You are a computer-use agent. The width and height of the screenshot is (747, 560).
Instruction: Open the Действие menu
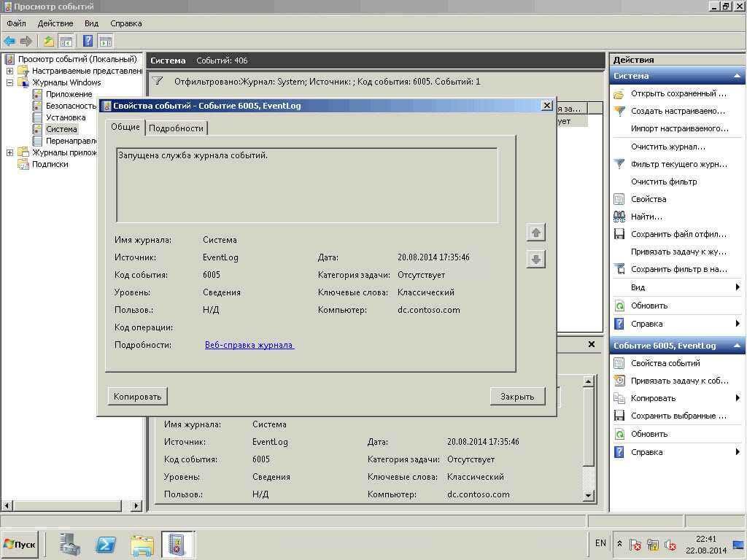coord(55,23)
